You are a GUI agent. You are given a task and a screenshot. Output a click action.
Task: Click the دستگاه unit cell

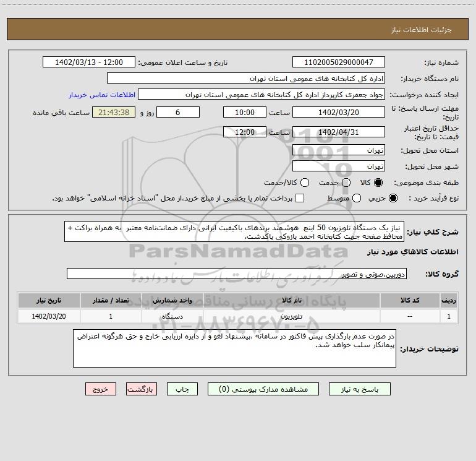coord(172,316)
